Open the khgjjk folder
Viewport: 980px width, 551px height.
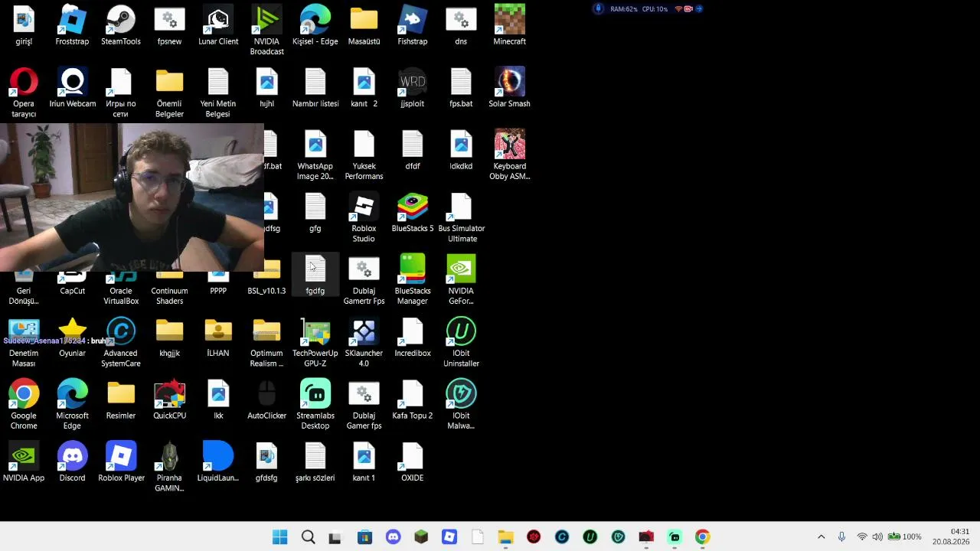[169, 337]
